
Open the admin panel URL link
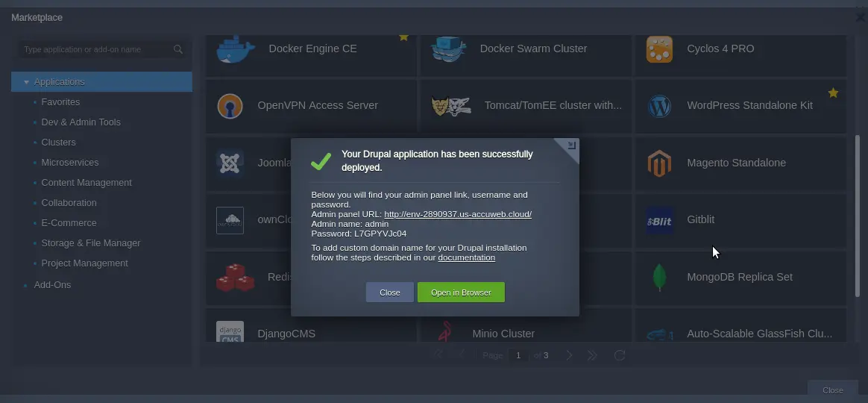pos(458,214)
